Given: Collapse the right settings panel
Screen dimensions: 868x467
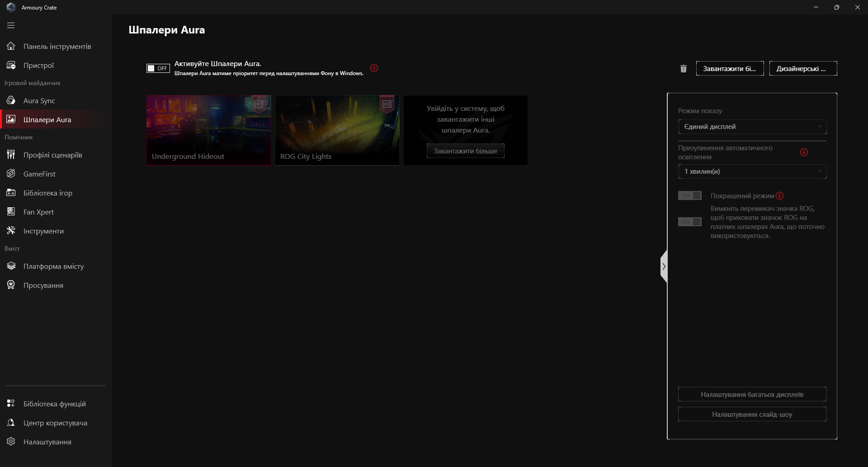Looking at the screenshot, I should 664,267.
